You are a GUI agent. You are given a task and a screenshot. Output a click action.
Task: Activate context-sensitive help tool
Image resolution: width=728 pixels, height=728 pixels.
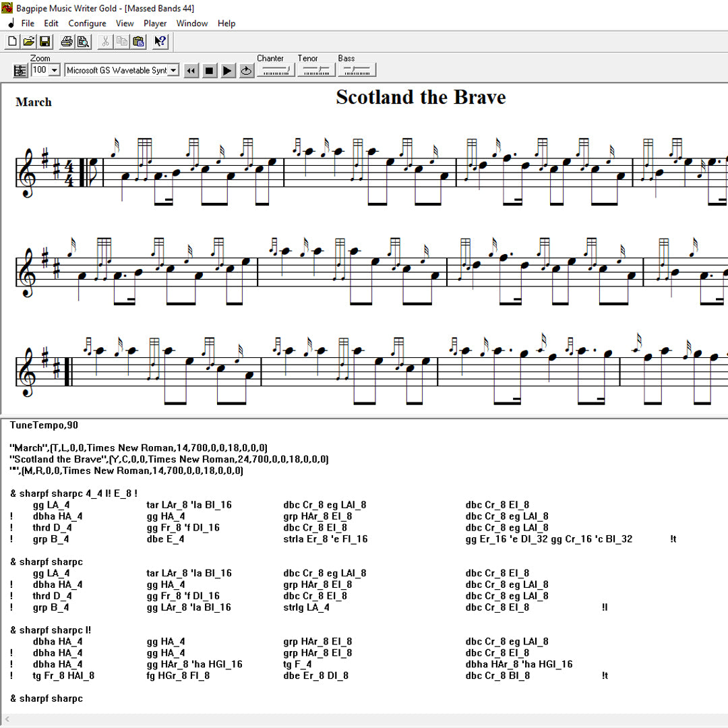pyautogui.click(x=160, y=41)
